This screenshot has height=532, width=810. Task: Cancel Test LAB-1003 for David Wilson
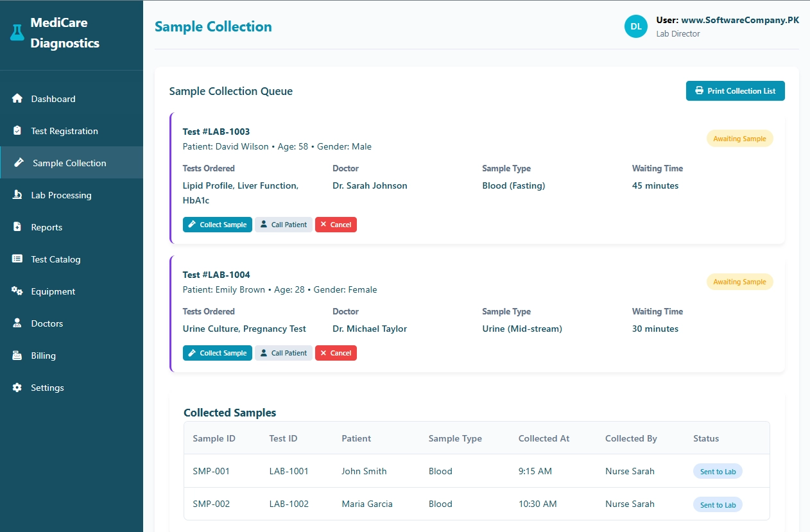(x=336, y=225)
